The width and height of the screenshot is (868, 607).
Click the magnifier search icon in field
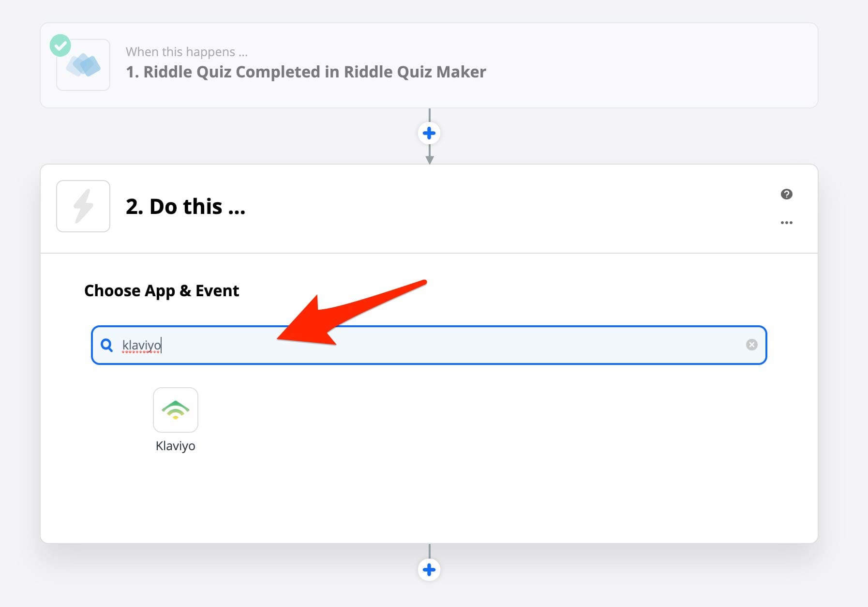pos(107,345)
